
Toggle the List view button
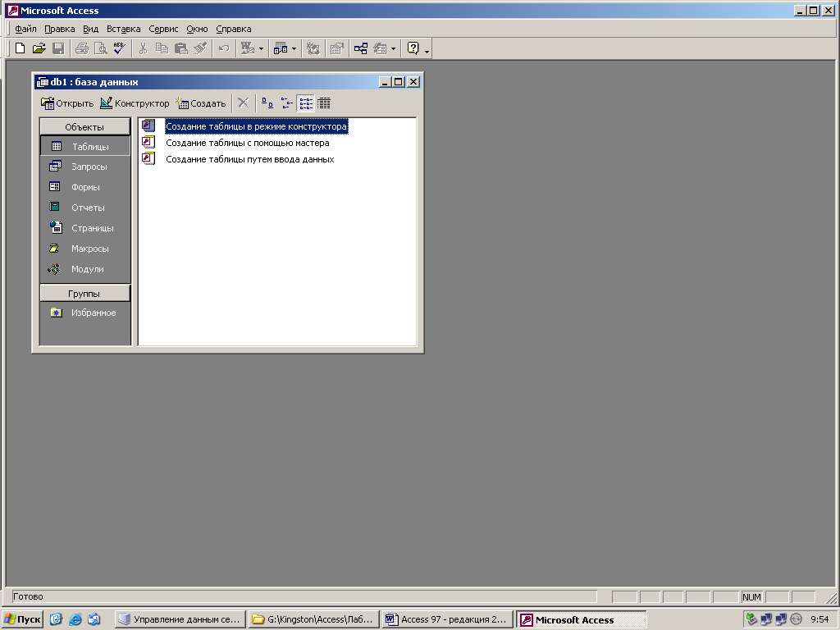[306, 103]
